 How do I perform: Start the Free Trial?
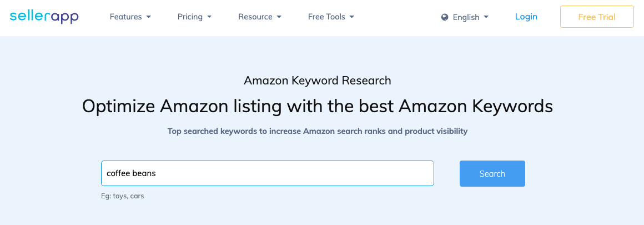[597, 17]
